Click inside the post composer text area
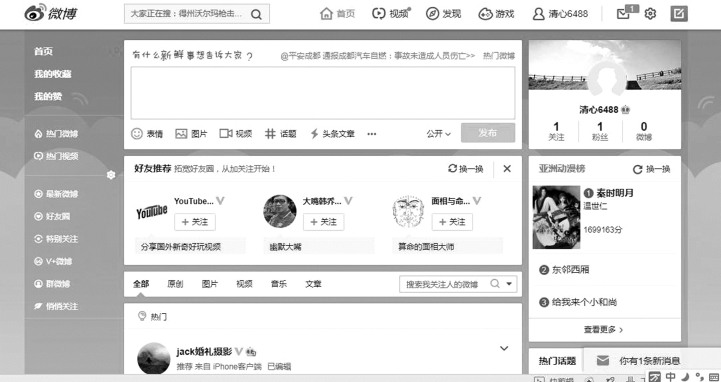 coord(323,93)
